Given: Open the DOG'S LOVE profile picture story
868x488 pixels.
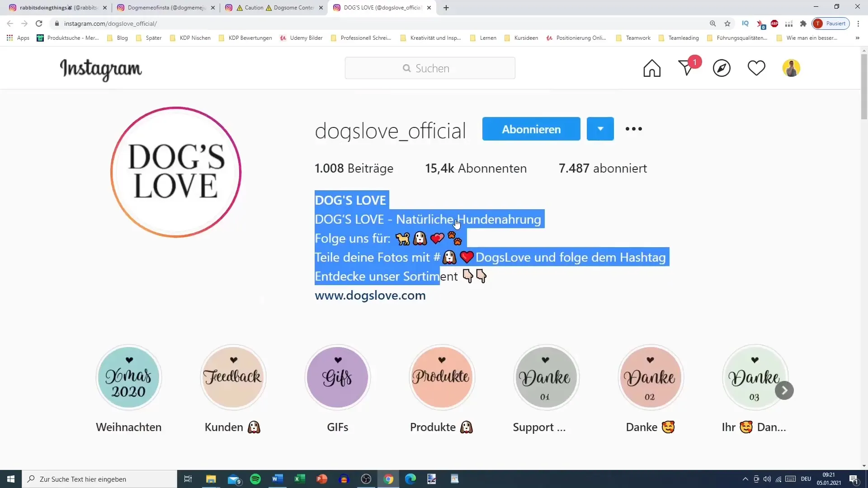Looking at the screenshot, I should tap(176, 172).
